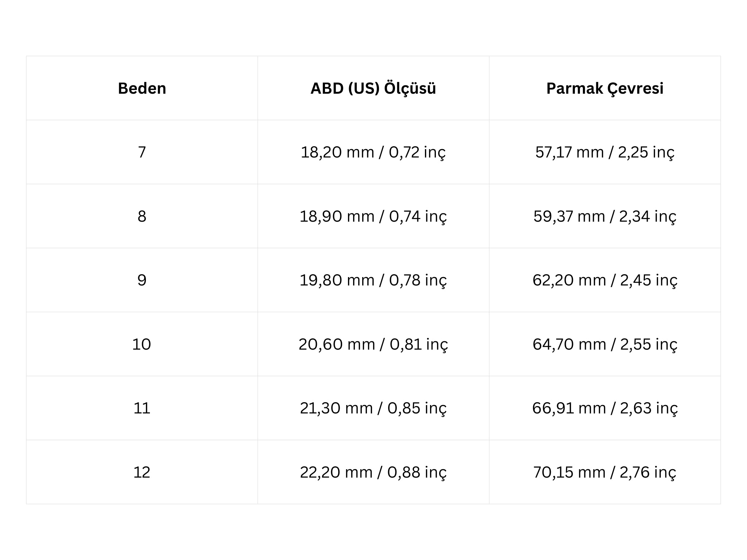Click the Parmak Çevresi column header
747x560 pixels.
coord(605,89)
